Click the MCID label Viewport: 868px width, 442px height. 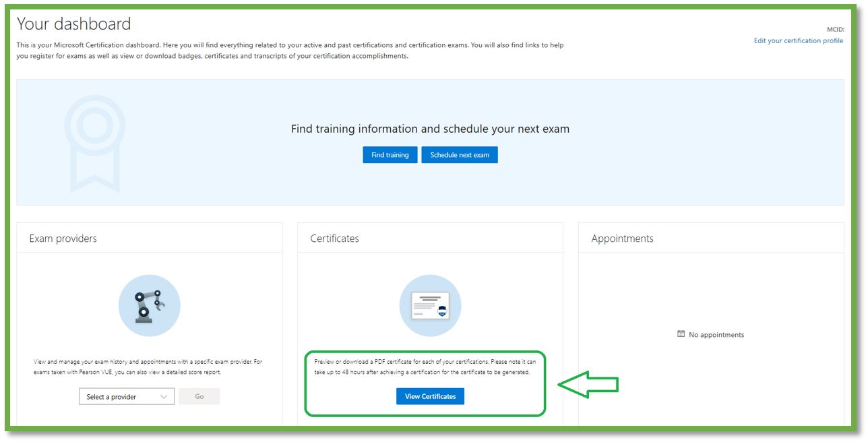point(835,30)
